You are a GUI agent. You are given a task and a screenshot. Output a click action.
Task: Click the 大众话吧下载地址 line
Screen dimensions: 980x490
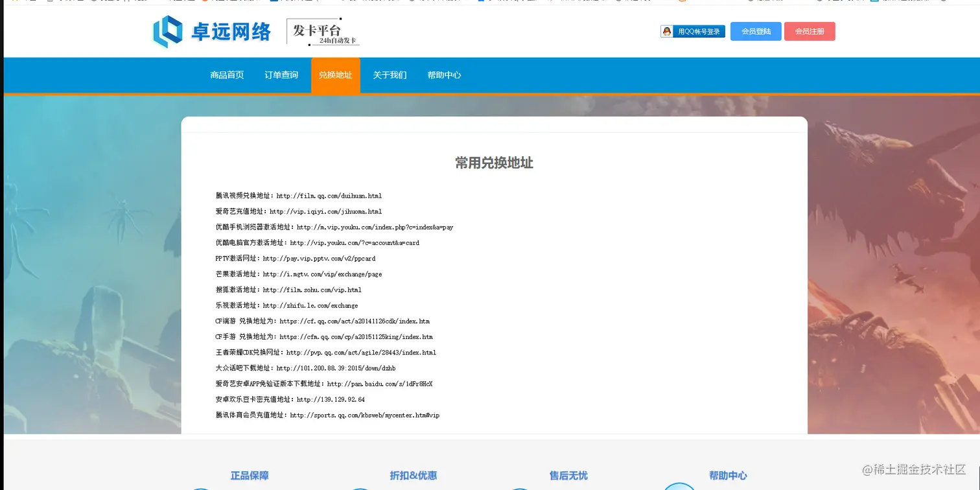(x=306, y=368)
